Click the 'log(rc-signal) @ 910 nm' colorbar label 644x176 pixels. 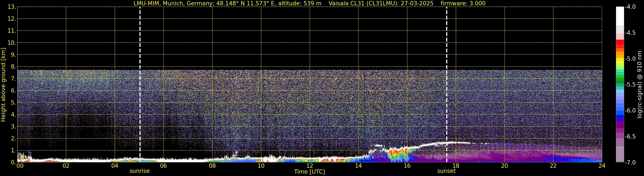[x=640, y=85]
